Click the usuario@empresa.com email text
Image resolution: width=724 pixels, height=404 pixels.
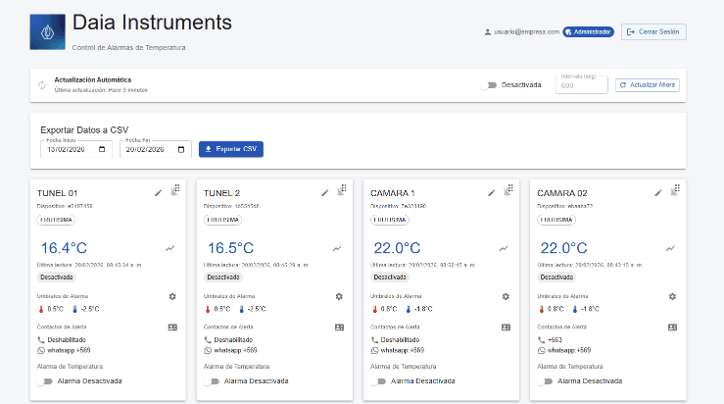tap(527, 32)
